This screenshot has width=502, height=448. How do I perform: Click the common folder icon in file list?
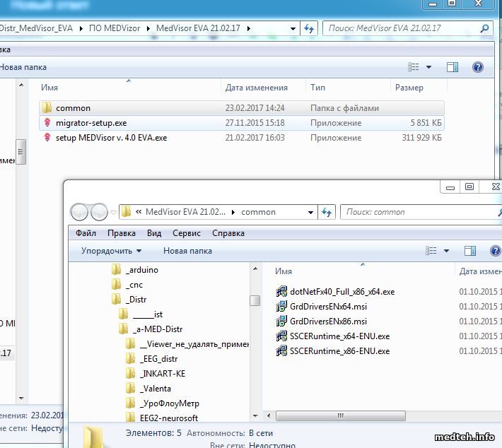tap(47, 108)
